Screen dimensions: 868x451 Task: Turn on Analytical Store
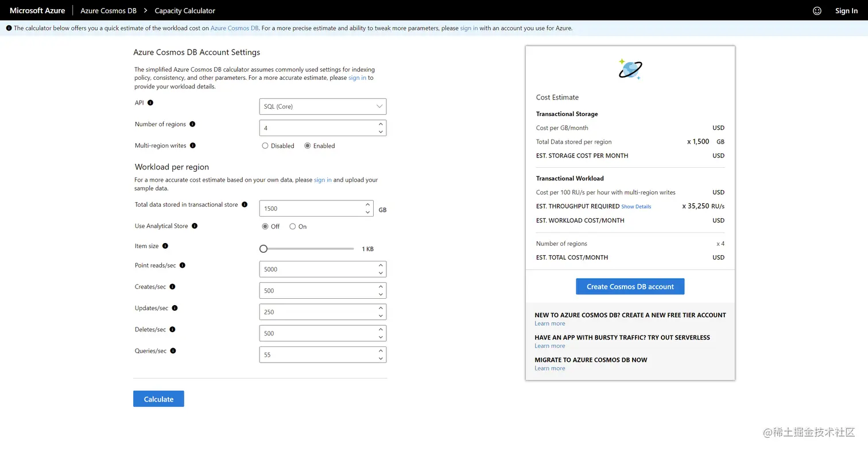tap(292, 226)
